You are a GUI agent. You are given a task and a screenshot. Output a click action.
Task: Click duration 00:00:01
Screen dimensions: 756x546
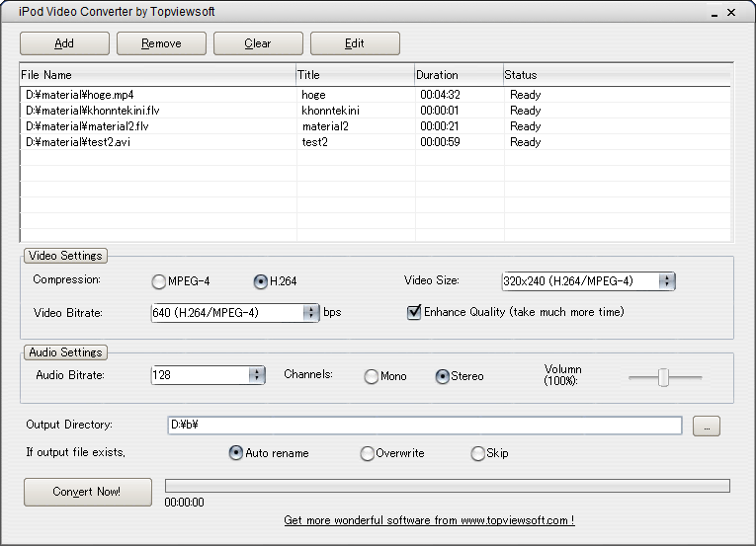pos(439,111)
